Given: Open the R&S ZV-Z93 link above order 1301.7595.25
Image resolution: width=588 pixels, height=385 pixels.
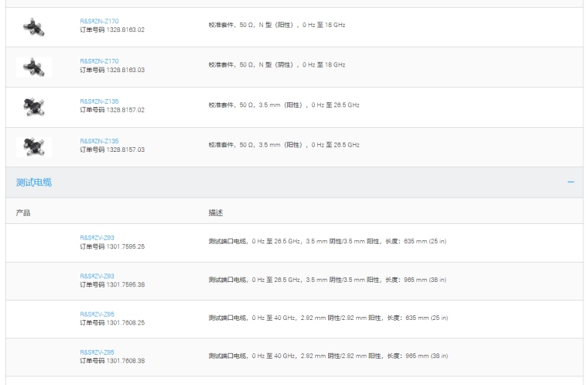Looking at the screenshot, I should pos(97,237).
